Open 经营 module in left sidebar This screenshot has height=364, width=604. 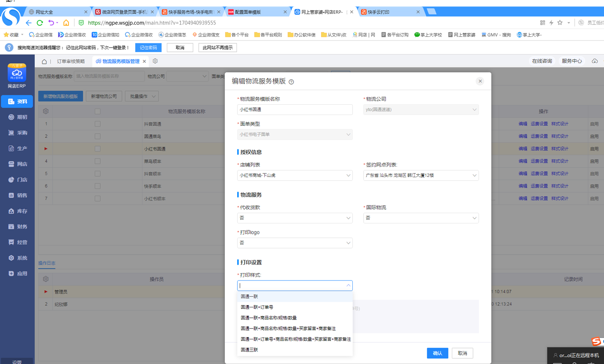point(17,243)
